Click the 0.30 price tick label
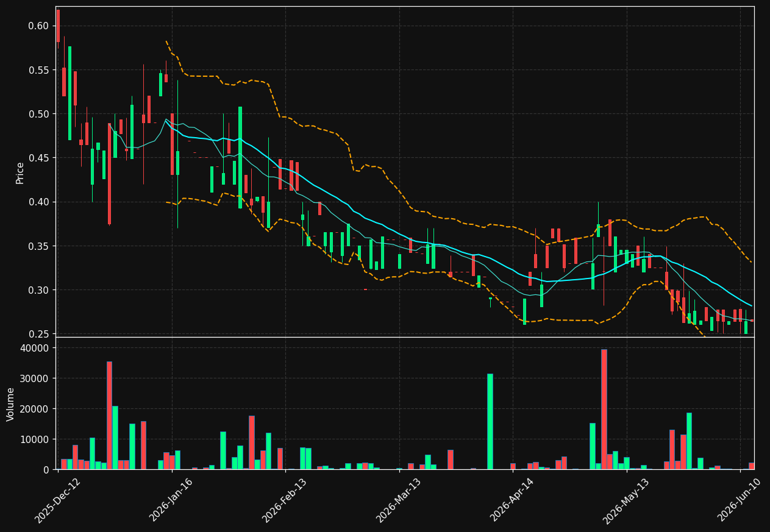 coord(38,290)
